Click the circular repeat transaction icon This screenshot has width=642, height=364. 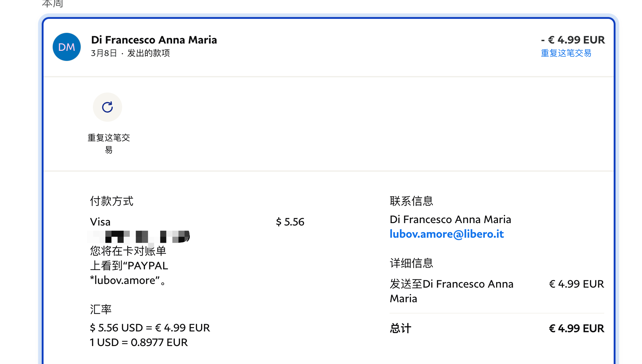pyautogui.click(x=107, y=107)
